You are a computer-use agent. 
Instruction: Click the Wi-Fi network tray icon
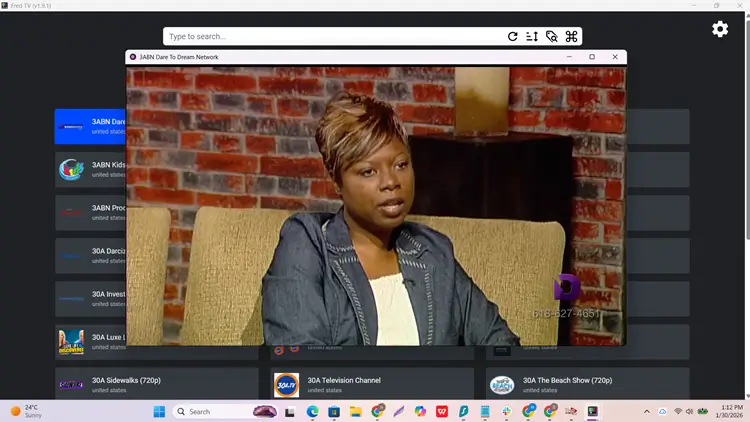click(678, 411)
